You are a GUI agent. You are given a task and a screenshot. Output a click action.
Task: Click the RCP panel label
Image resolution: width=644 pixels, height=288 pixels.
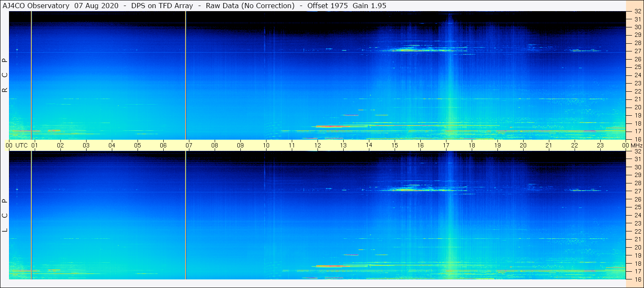click(5, 75)
